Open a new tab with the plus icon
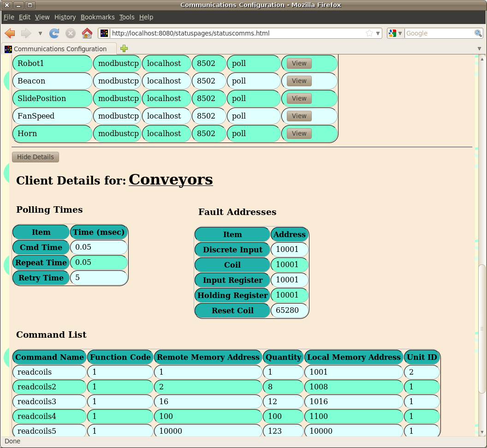This screenshot has width=487, height=448. pyautogui.click(x=124, y=48)
